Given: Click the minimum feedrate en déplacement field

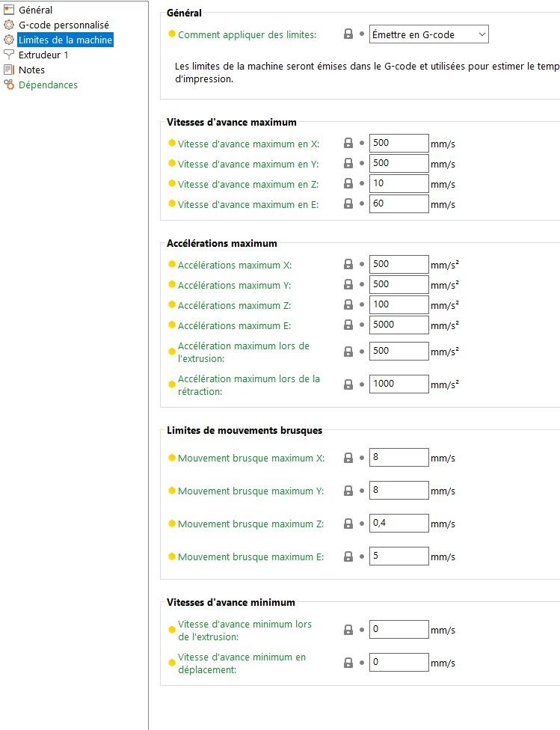Looking at the screenshot, I should (x=399, y=662).
